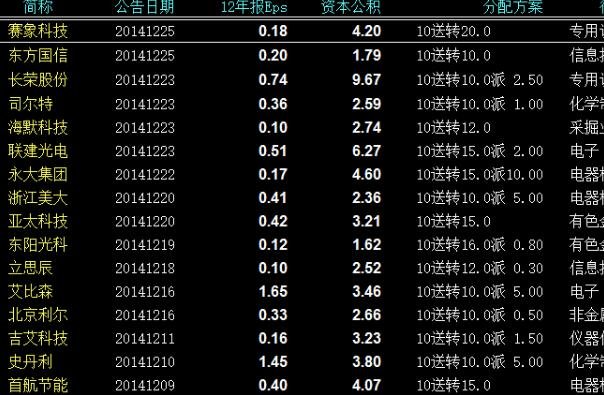Select stock row 吉艾科技
The height and width of the screenshot is (395, 604).
point(302,338)
